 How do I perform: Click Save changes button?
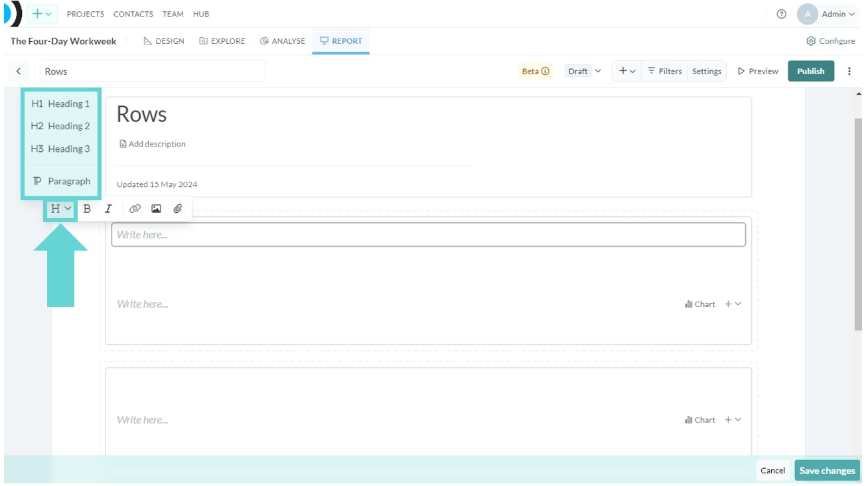point(827,470)
